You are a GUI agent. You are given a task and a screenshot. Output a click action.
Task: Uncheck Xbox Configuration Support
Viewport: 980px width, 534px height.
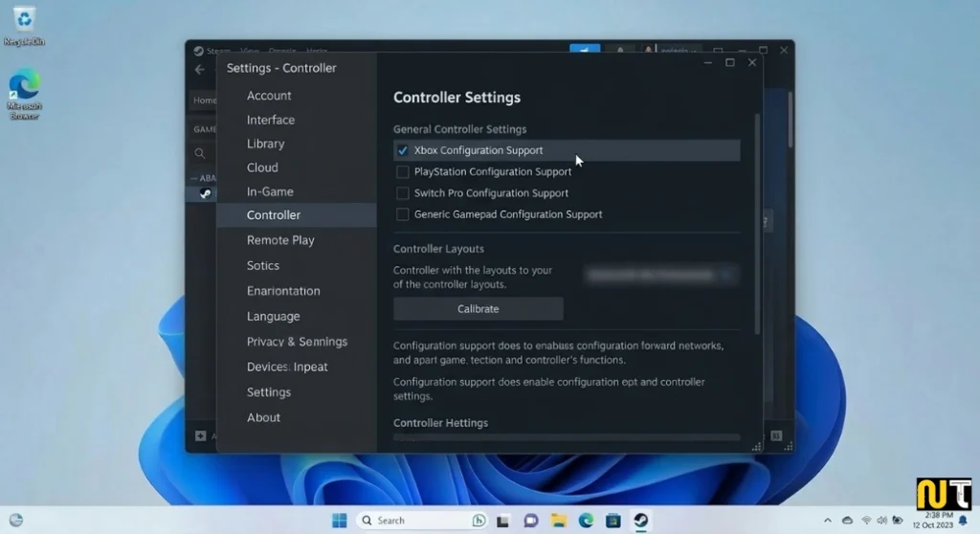pos(403,150)
